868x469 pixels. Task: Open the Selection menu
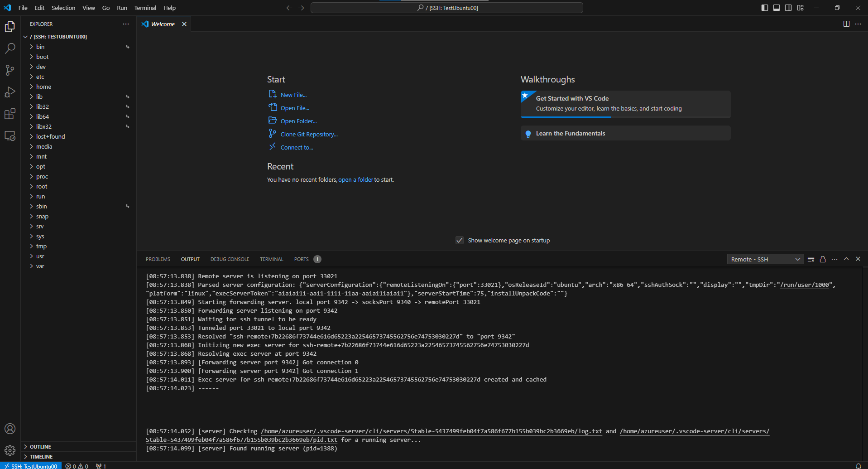coord(63,8)
